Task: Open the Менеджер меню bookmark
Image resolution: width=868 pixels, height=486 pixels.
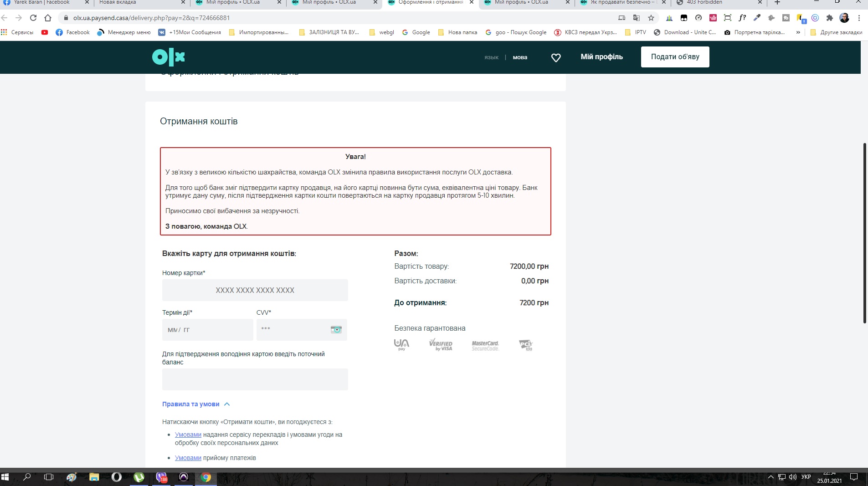Action: coord(124,32)
